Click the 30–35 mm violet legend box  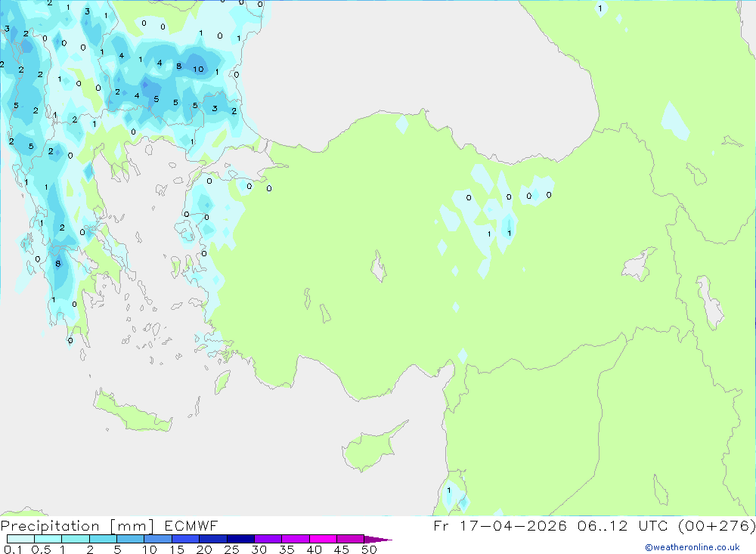pos(268,539)
